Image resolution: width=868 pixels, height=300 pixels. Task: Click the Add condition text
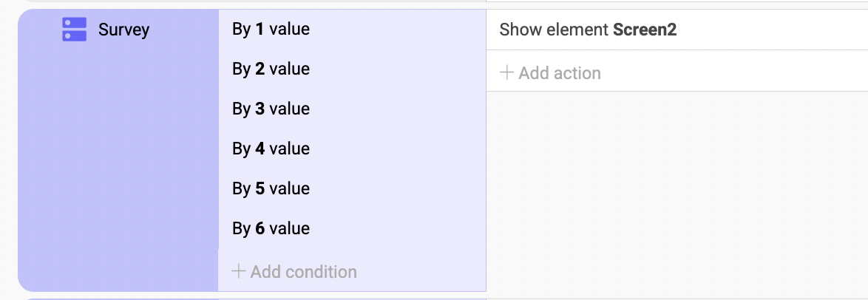303,272
